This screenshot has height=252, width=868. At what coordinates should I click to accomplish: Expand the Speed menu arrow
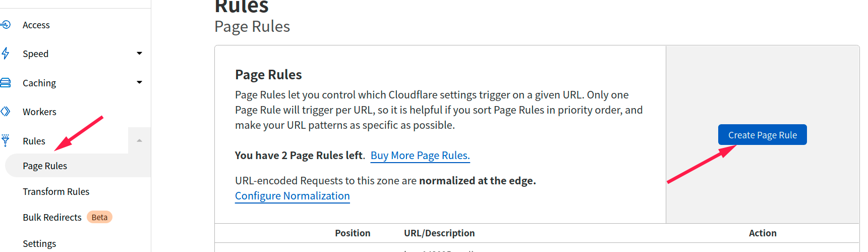(139, 53)
